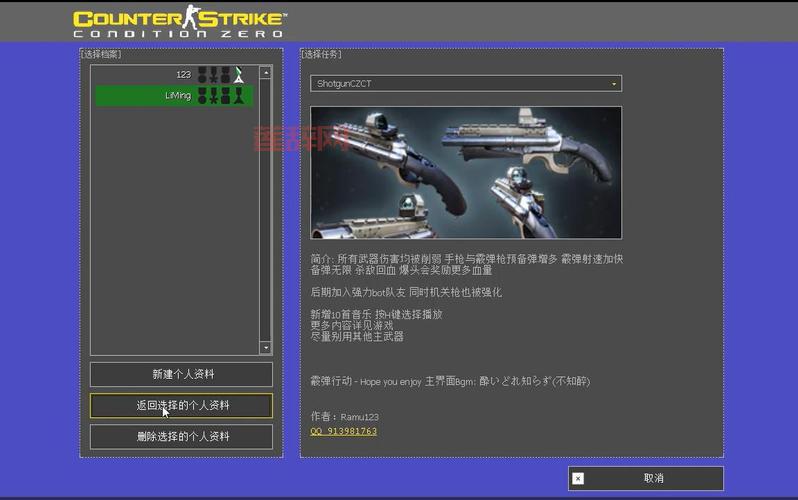Click the shotgun mission preview image

pos(466,173)
